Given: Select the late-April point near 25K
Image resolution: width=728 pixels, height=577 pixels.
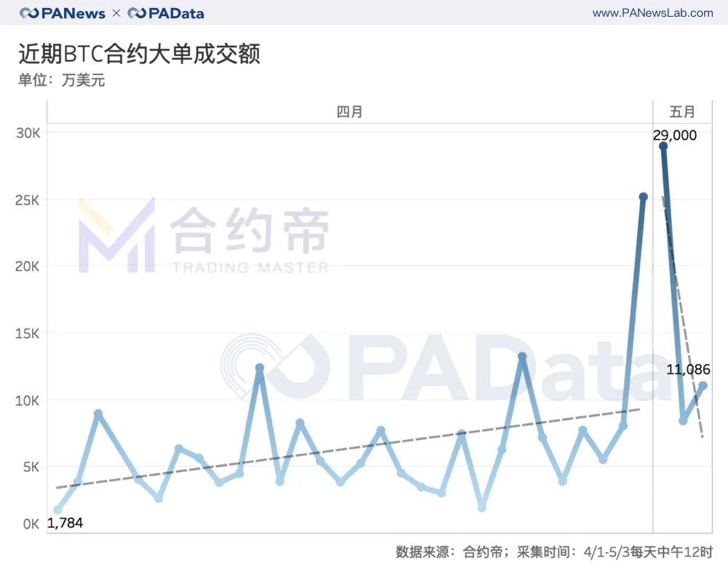Looking at the screenshot, I should tap(643, 197).
